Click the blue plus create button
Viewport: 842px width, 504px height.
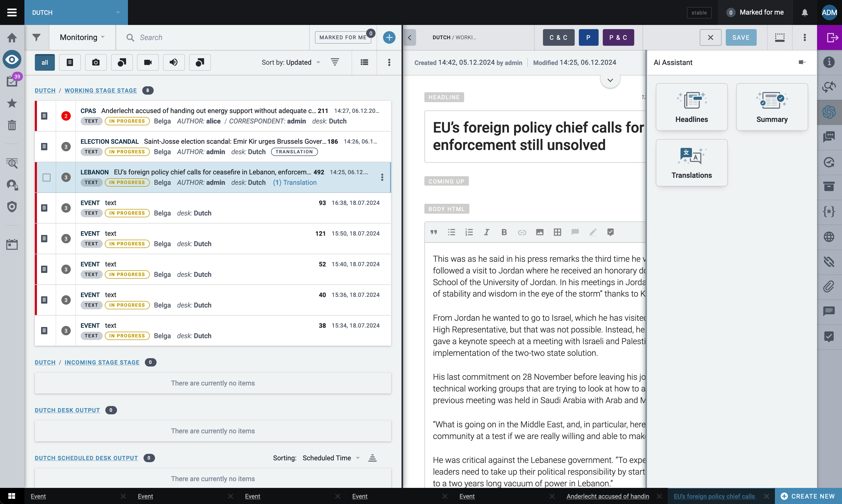click(x=389, y=37)
